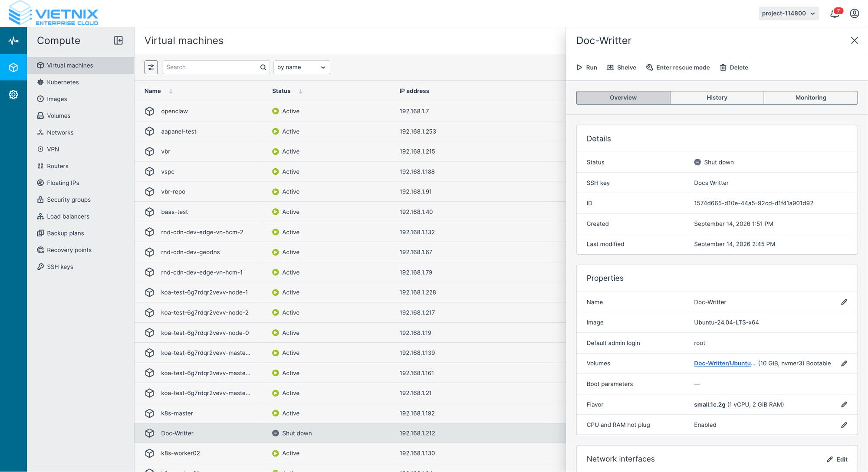Image resolution: width=868 pixels, height=472 pixels.
Task: Click Enter rescue mode button
Action: click(678, 67)
